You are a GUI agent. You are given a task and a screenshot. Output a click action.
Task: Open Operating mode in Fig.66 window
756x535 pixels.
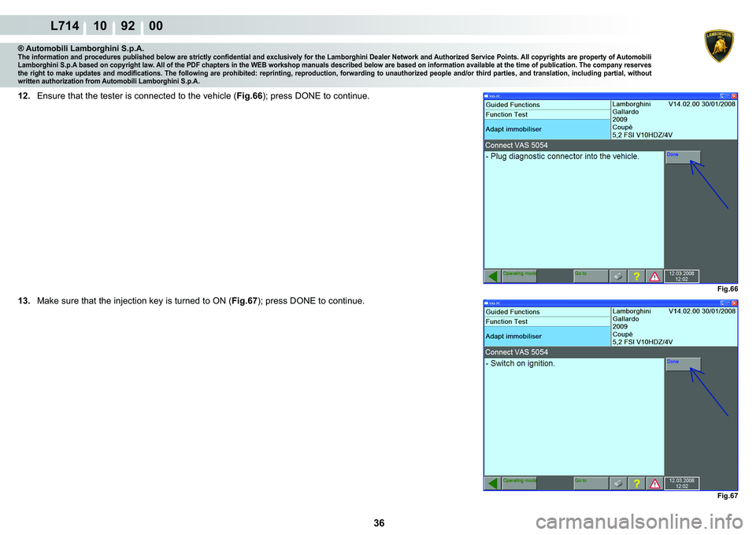519,276
